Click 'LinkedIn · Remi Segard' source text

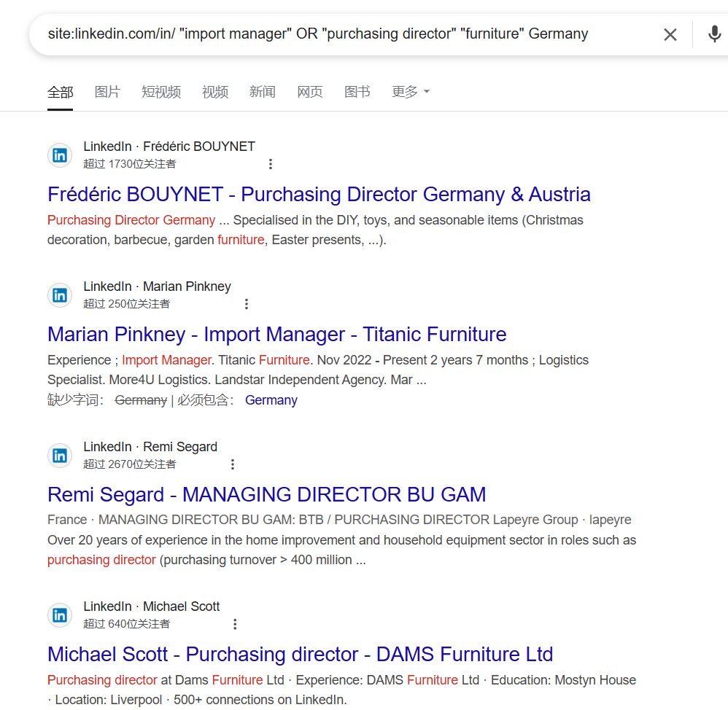pyautogui.click(x=150, y=447)
